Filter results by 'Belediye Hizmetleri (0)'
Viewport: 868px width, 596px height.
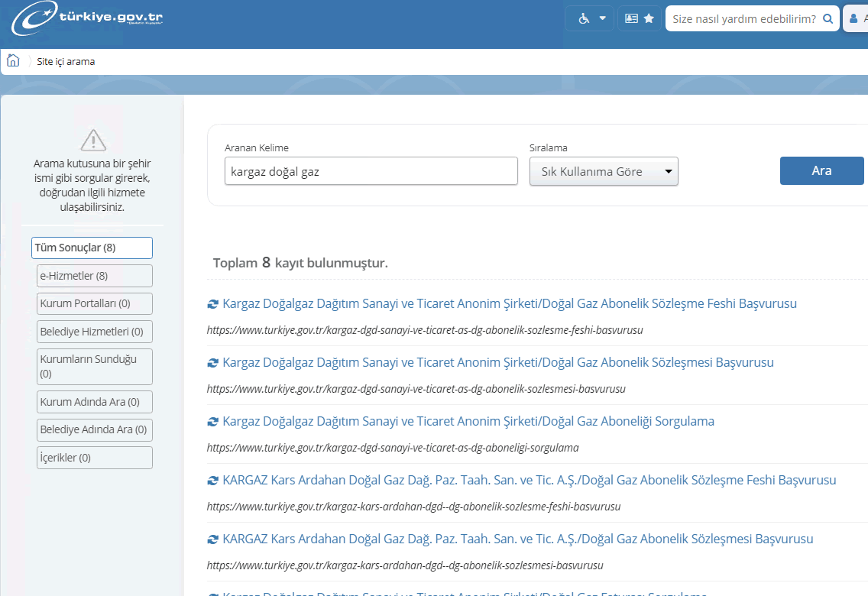[x=95, y=332]
